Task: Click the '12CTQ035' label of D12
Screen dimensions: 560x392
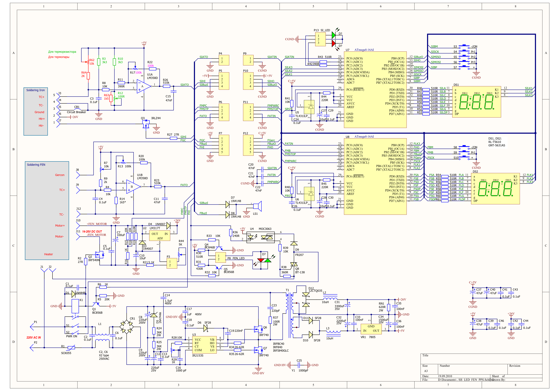Action: coord(315,291)
